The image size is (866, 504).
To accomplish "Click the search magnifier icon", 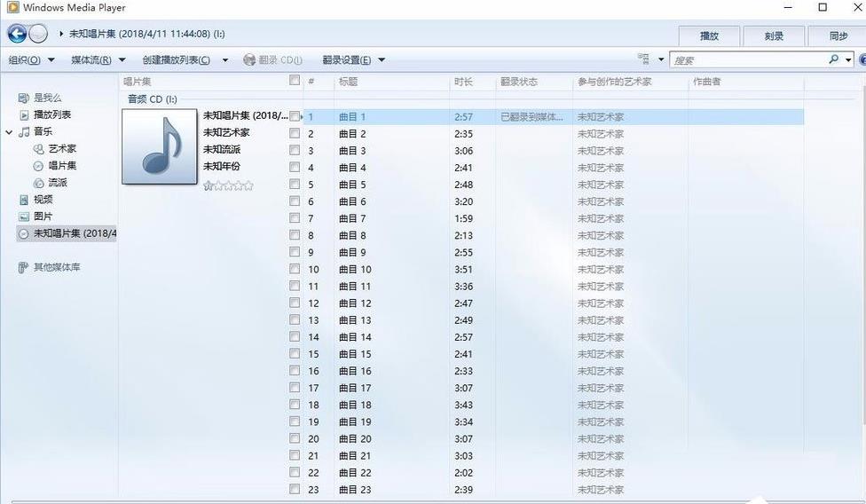I will (834, 59).
